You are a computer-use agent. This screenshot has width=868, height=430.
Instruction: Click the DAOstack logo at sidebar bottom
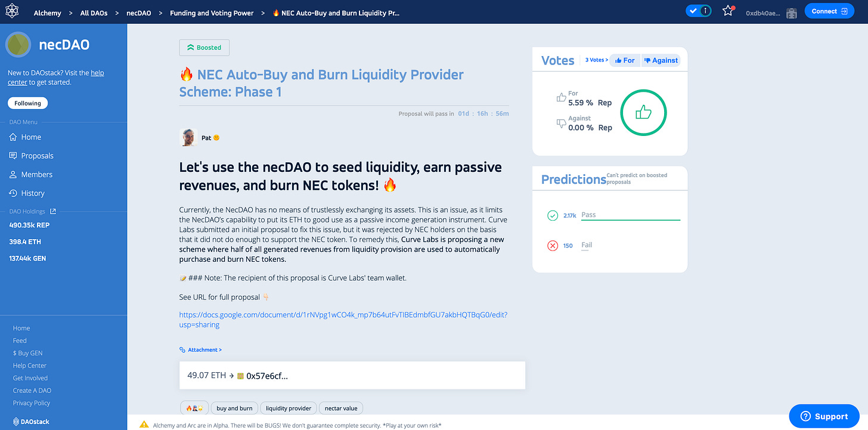pyautogui.click(x=31, y=422)
